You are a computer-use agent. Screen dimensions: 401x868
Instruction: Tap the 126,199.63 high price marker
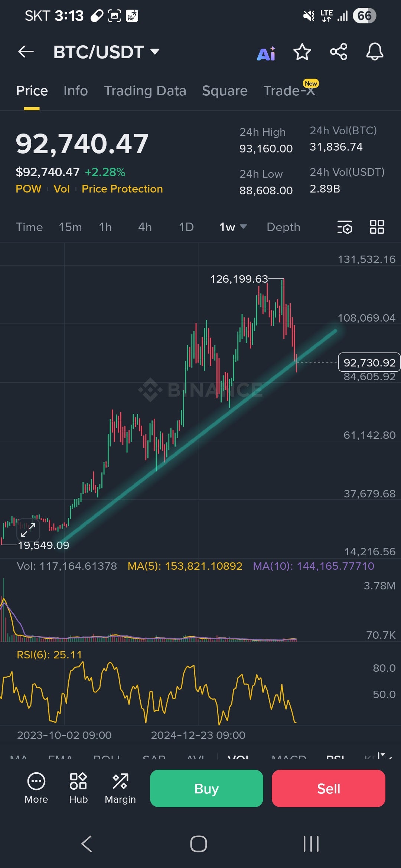point(239,279)
